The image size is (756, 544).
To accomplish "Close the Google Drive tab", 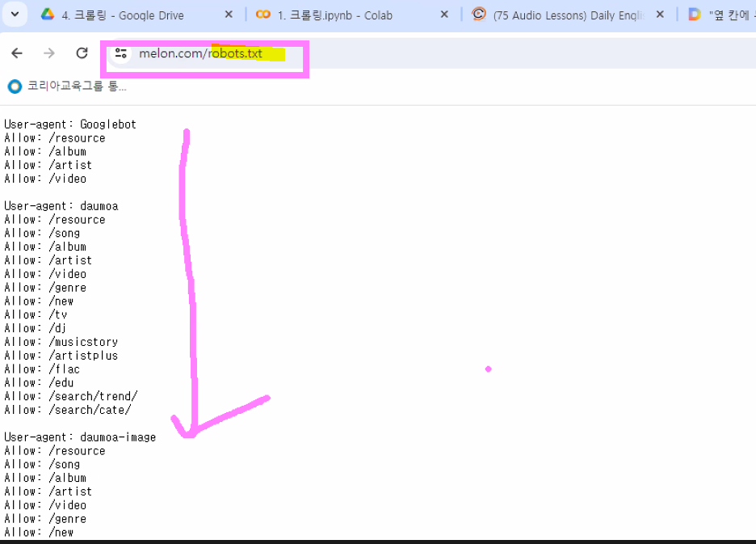I will [229, 15].
